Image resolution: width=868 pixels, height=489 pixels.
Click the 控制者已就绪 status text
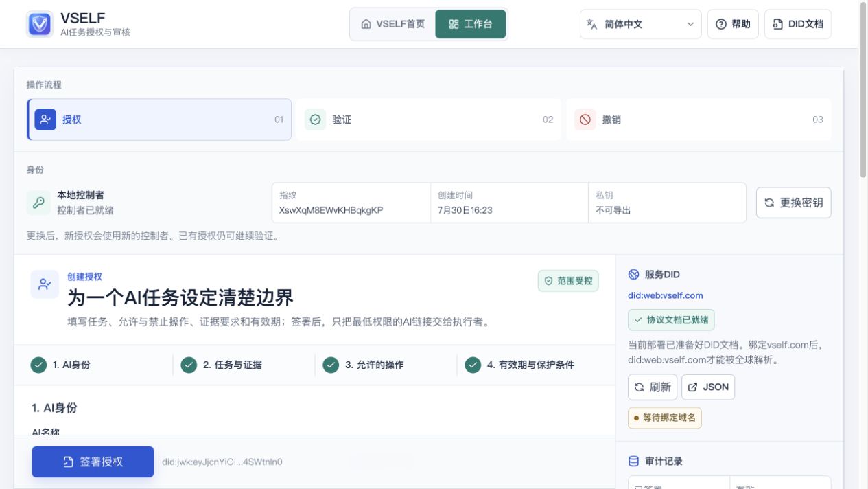[x=86, y=210]
